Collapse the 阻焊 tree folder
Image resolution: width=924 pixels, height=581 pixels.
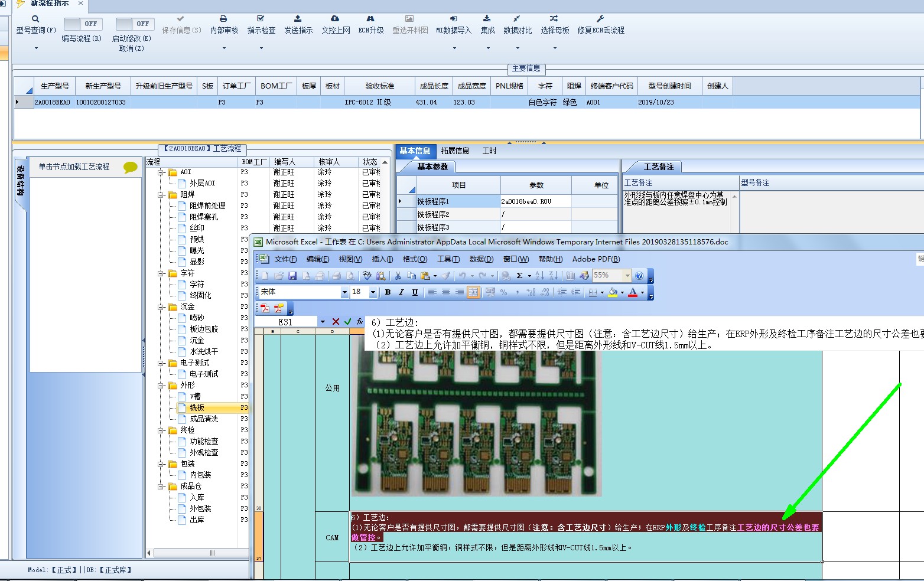pyautogui.click(x=161, y=195)
